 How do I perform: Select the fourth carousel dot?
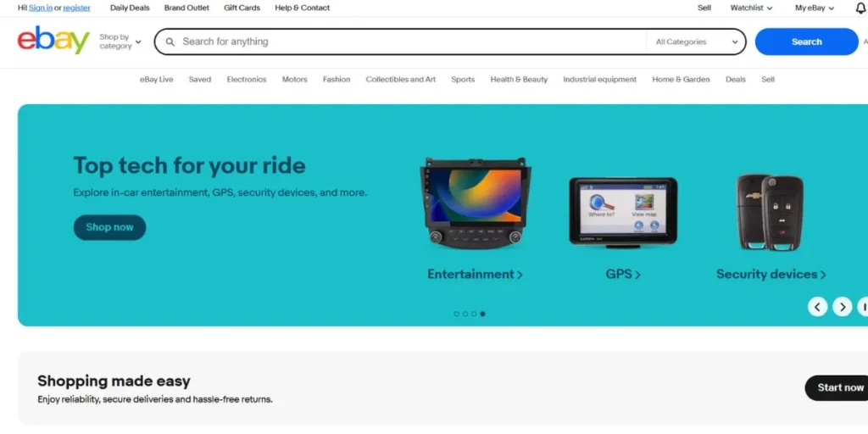[x=482, y=314]
